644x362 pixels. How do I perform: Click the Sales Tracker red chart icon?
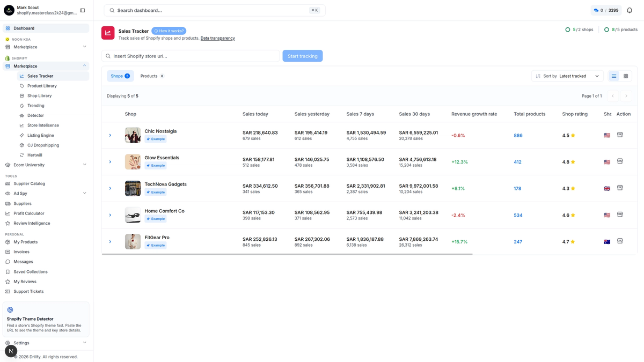[108, 33]
